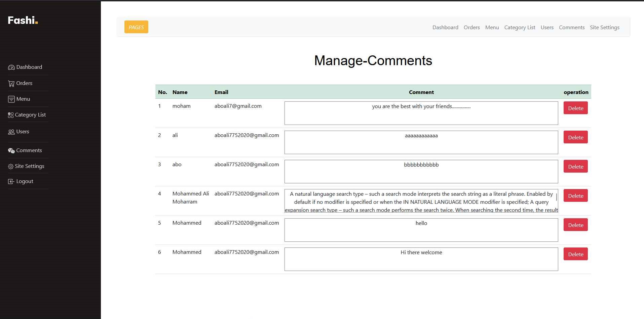The image size is (644, 319).
Task: Click the Comments chat bubble icon
Action: click(11, 151)
